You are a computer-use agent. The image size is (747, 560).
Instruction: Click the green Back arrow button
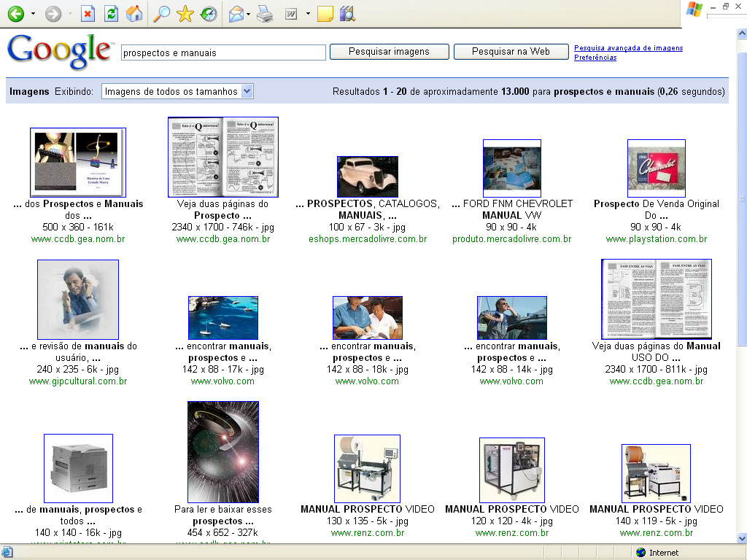pos(15,13)
